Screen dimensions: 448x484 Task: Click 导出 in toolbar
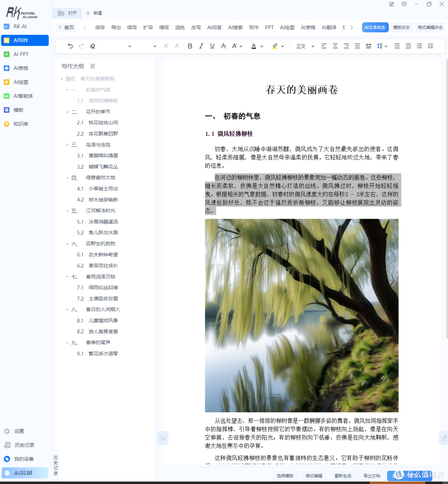[x=116, y=27]
